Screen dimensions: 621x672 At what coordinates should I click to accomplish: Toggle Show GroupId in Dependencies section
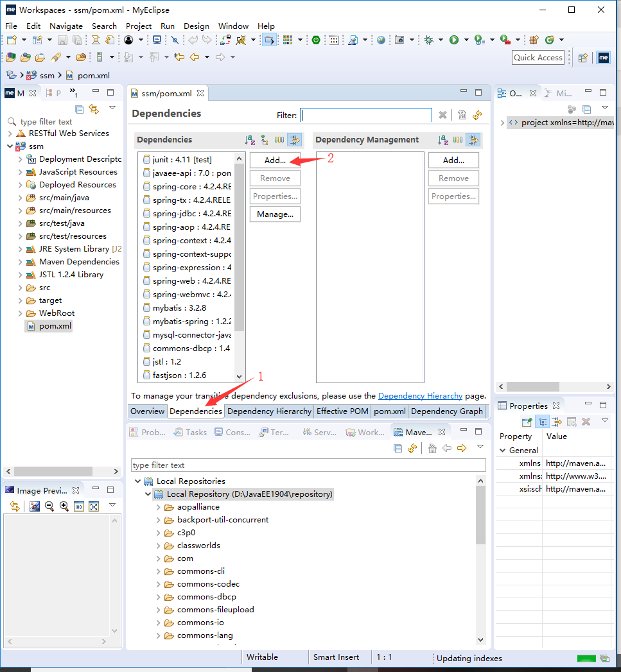click(x=279, y=140)
